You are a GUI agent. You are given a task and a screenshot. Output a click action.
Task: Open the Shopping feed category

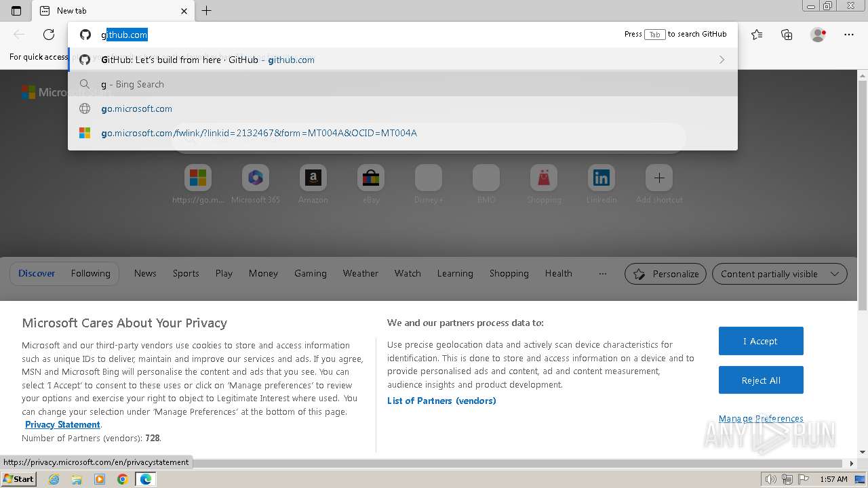click(509, 273)
